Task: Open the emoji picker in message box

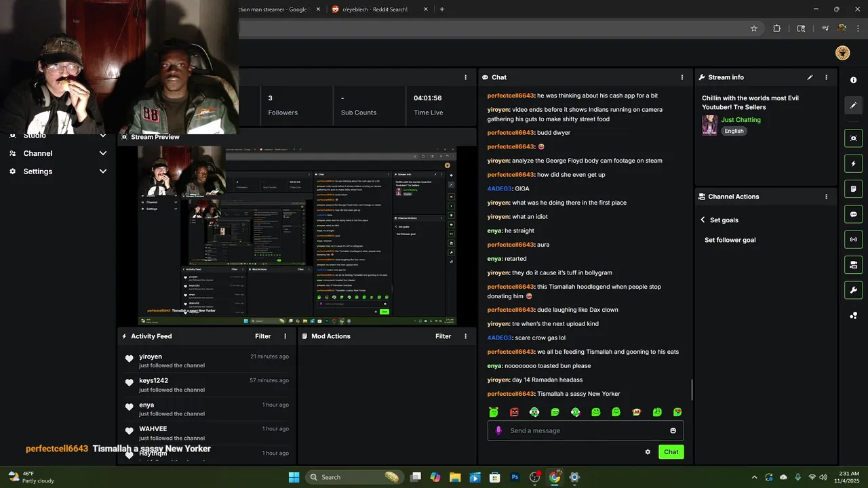Action: point(673,430)
